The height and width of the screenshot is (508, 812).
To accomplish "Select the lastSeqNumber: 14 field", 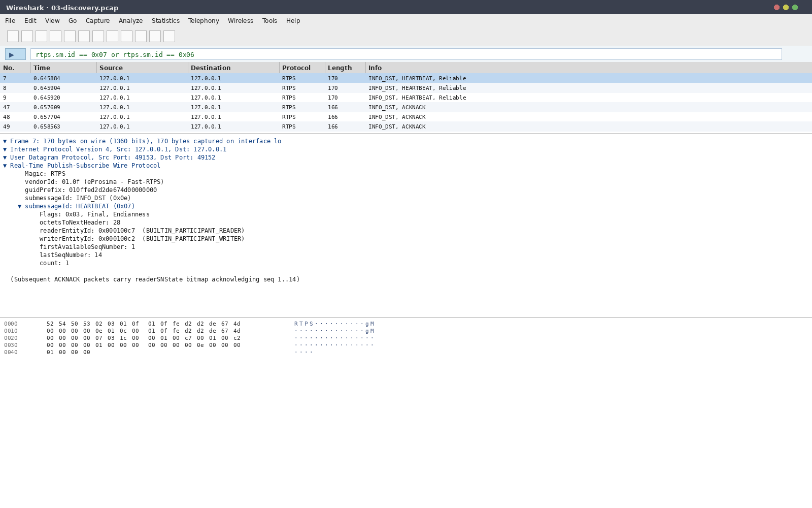I will 71,255.
